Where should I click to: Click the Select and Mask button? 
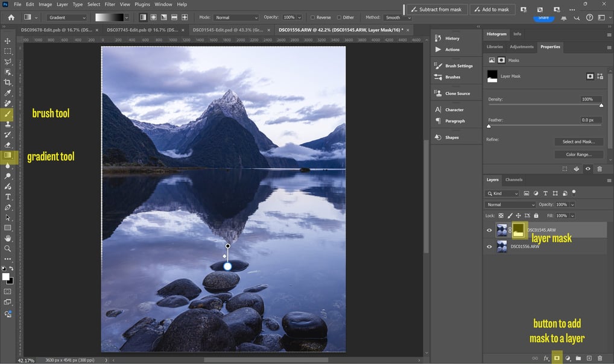[x=578, y=142]
